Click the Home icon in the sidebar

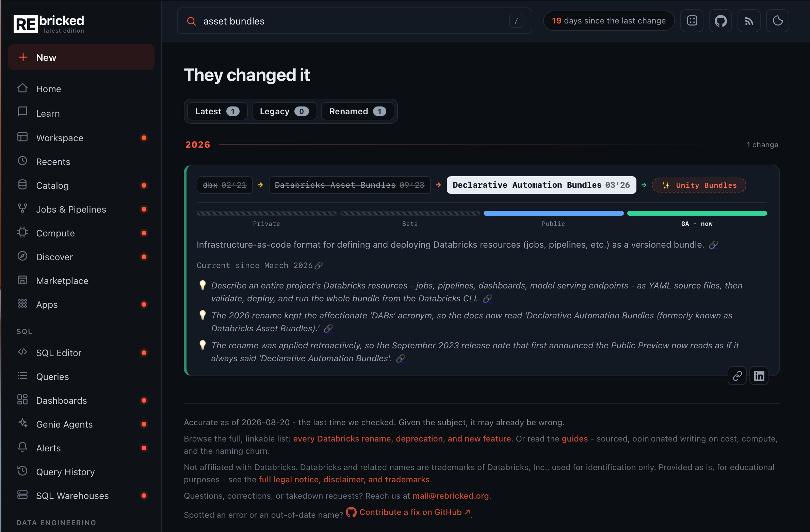click(x=22, y=88)
